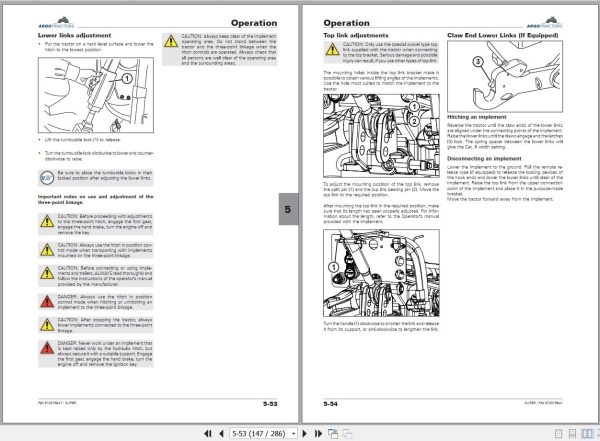The height and width of the screenshot is (441, 600).
Task: Click the top link bracket illustration with callouts 1 and 2
Action: point(382,136)
